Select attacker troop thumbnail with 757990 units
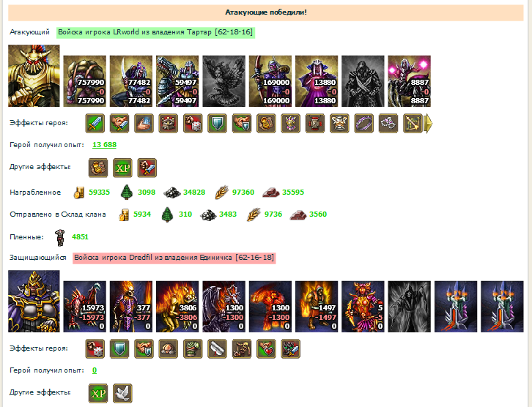This screenshot has height=407, width=532. tap(85, 81)
